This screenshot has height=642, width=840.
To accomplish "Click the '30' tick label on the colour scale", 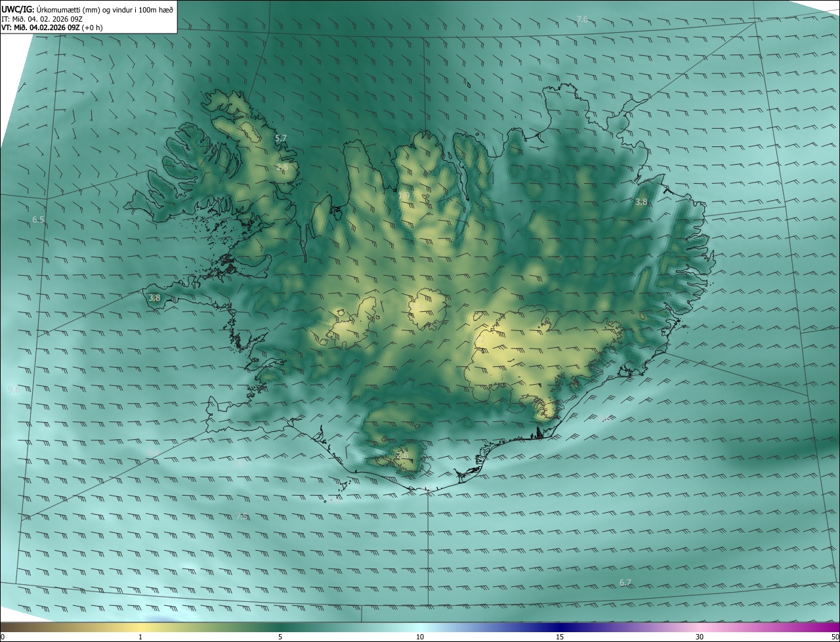I will 700,637.
